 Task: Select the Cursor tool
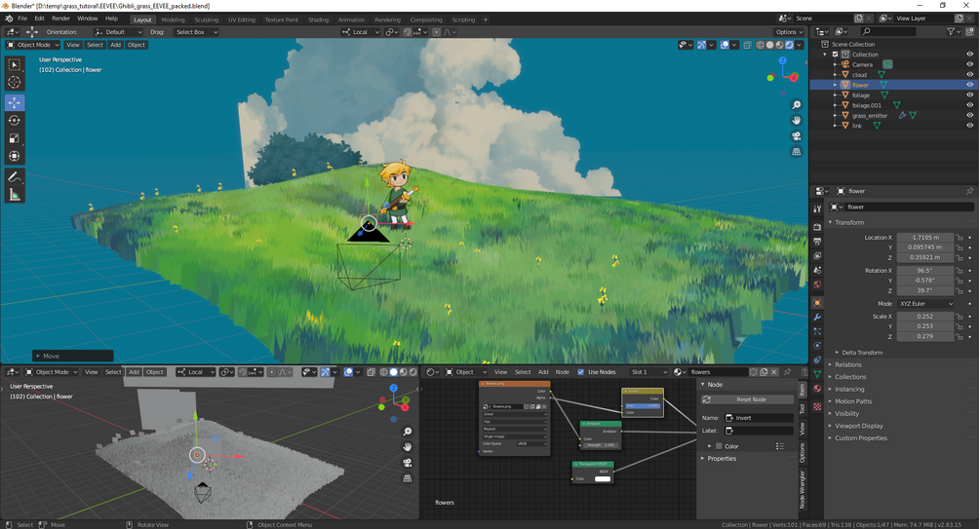[x=14, y=82]
